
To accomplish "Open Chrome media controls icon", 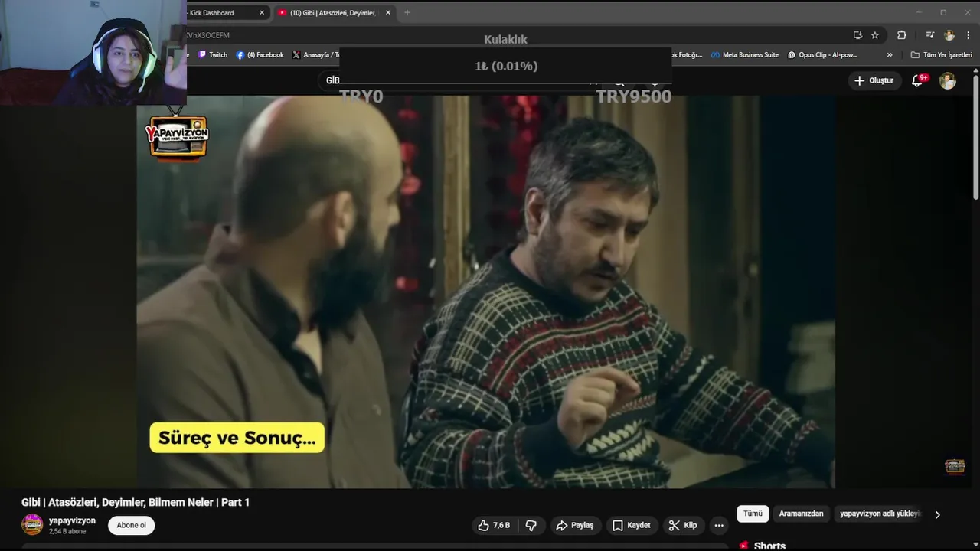I will point(929,35).
